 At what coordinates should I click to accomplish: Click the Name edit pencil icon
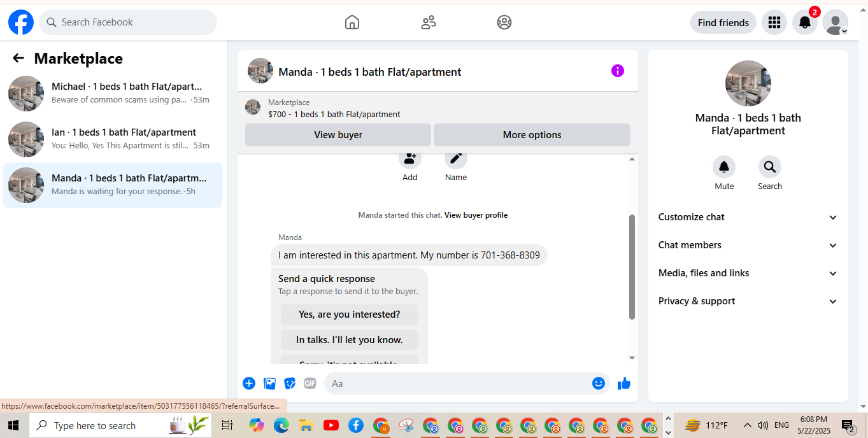(456, 159)
